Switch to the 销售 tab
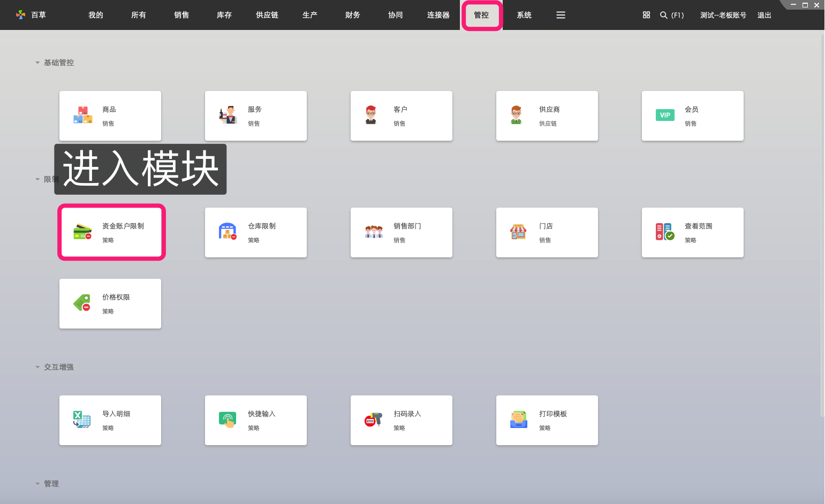The width and height of the screenshot is (825, 504). pyautogui.click(x=181, y=15)
